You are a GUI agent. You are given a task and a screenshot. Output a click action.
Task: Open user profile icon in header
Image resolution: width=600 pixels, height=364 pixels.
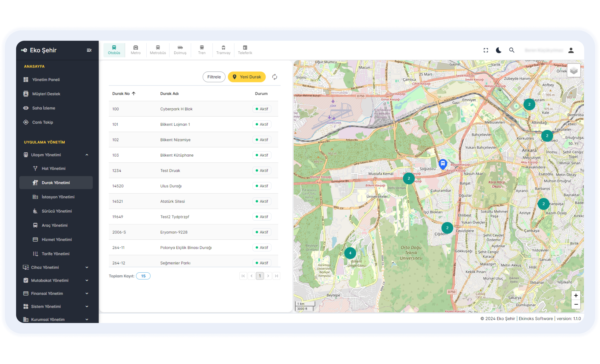coord(571,50)
